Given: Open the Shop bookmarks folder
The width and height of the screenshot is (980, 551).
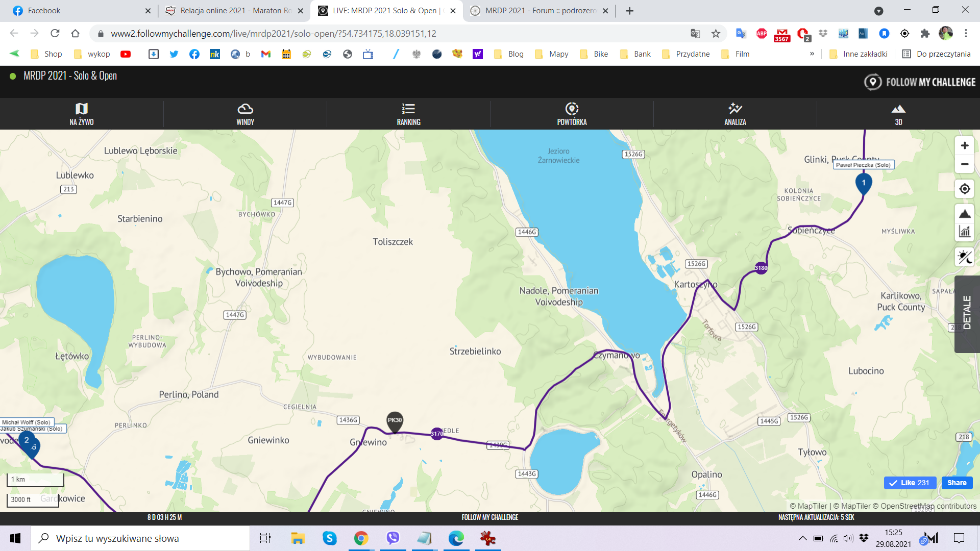Looking at the screenshot, I should click(46, 54).
